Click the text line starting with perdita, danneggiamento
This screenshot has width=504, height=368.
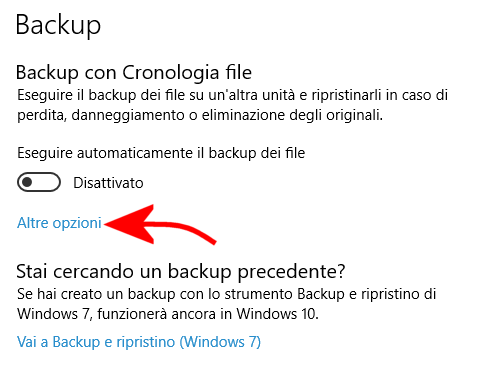(200, 115)
